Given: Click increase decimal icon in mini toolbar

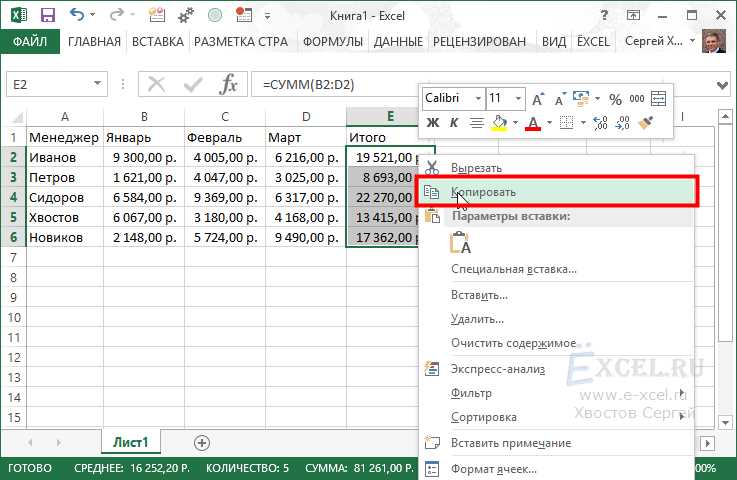Looking at the screenshot, I should click(x=600, y=123).
